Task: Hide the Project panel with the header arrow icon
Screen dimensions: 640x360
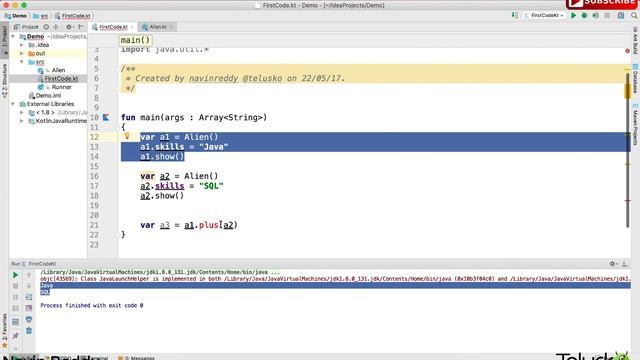Action: point(81,27)
